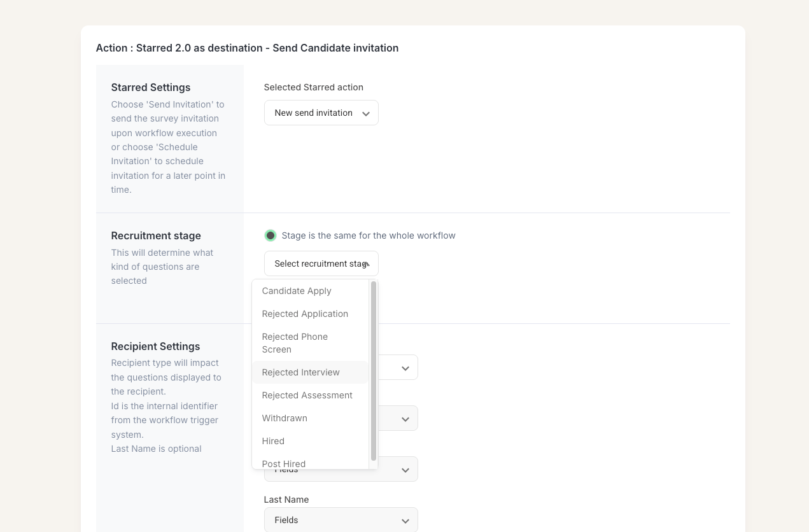Expand the Last Name Fields dropdown

click(x=341, y=520)
